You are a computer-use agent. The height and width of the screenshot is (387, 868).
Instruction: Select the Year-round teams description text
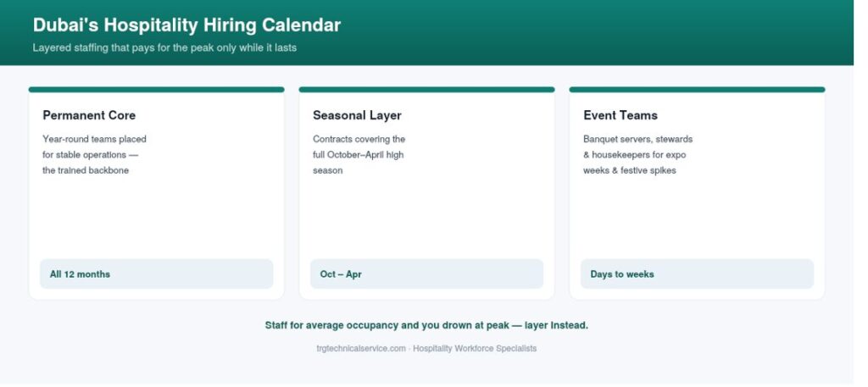click(95, 155)
